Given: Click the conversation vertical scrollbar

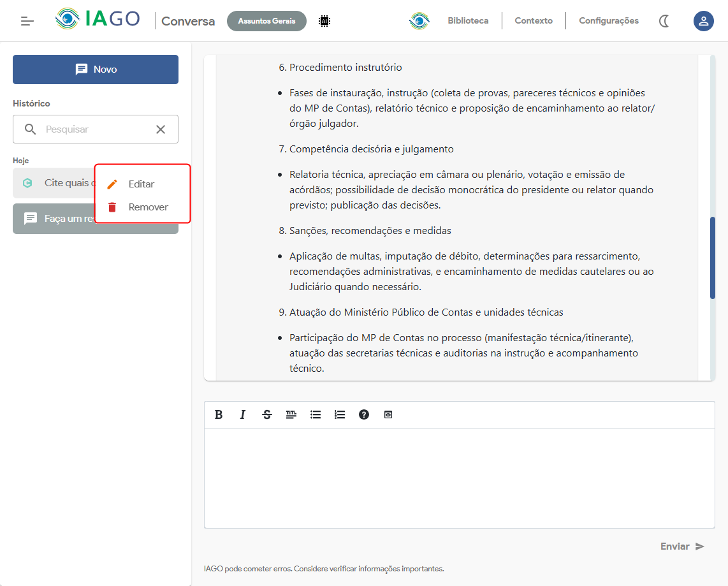Looking at the screenshot, I should (712, 258).
